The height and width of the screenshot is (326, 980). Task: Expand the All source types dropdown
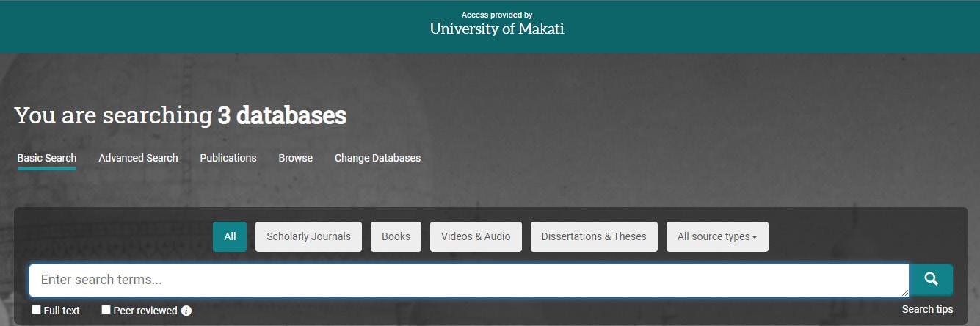(717, 236)
